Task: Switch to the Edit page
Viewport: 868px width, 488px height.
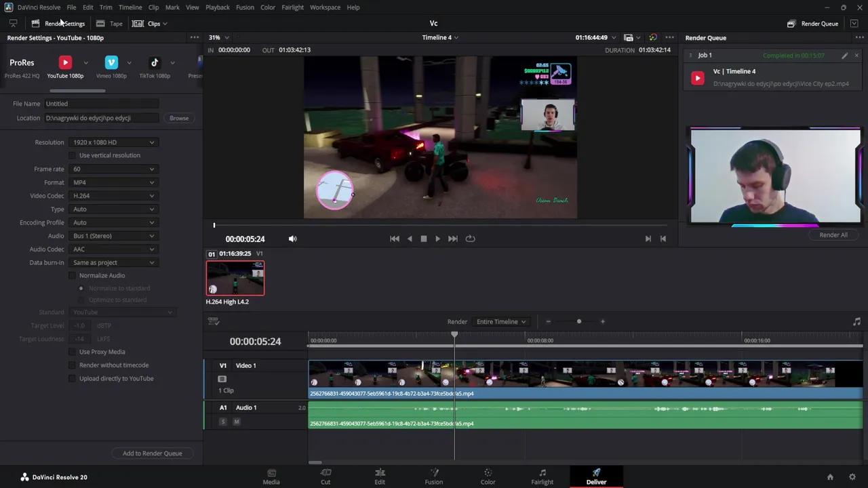Action: point(380,476)
